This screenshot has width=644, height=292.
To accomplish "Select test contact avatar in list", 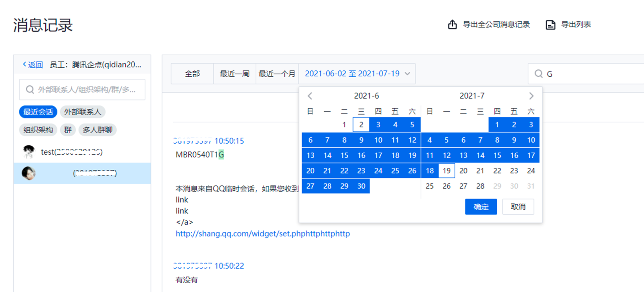I will coord(29,152).
